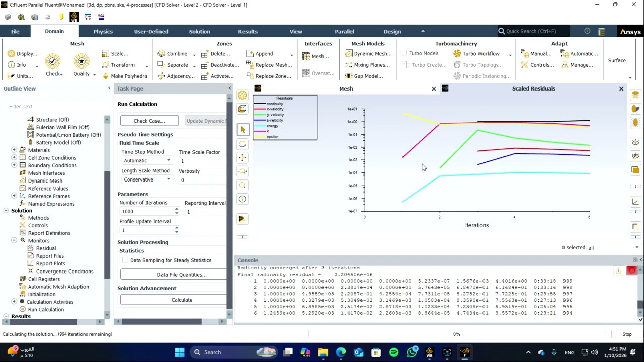The width and height of the screenshot is (644, 362).
Task: Click Adjacency zones tool
Action: [x=176, y=76]
